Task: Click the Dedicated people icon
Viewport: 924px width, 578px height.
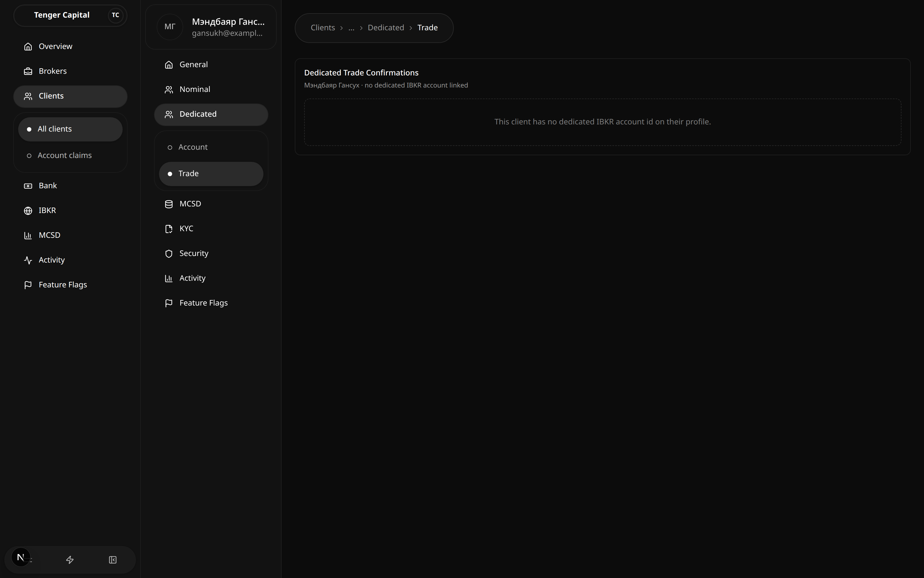Action: pyautogui.click(x=169, y=115)
